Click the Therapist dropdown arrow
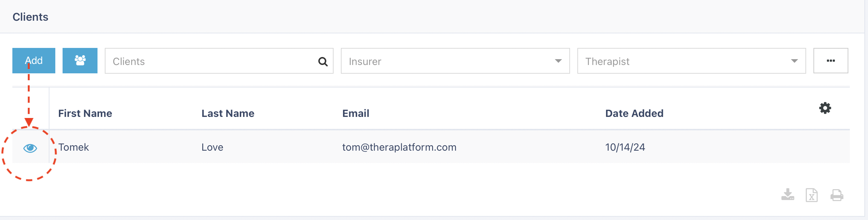868x220 pixels. click(x=795, y=61)
